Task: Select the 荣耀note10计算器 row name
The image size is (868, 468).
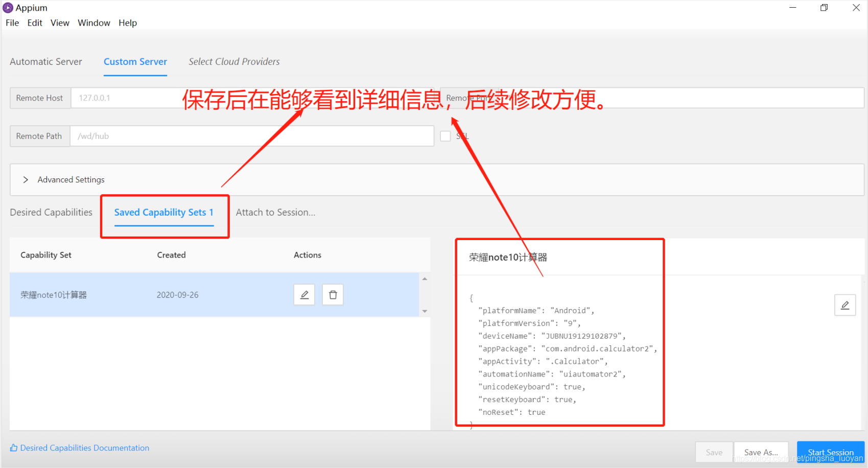Action: (54, 295)
